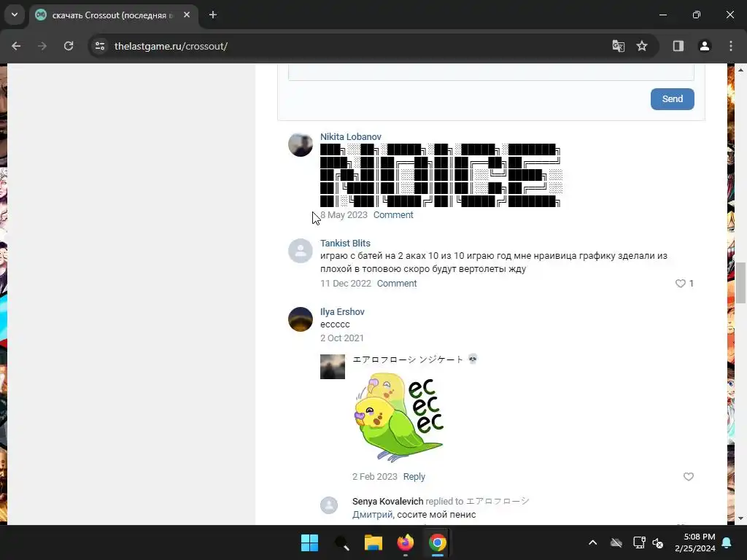Open Windows taskbar search

pyautogui.click(x=341, y=542)
